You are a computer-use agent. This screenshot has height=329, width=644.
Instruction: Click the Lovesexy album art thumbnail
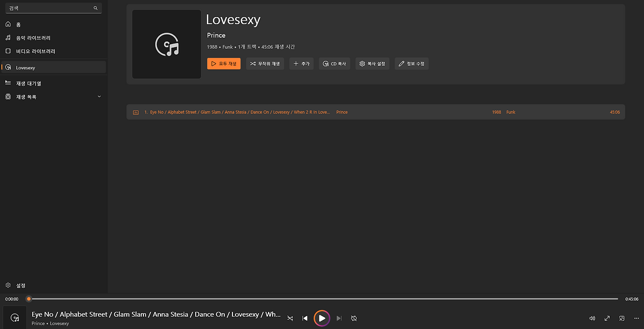pos(167,44)
